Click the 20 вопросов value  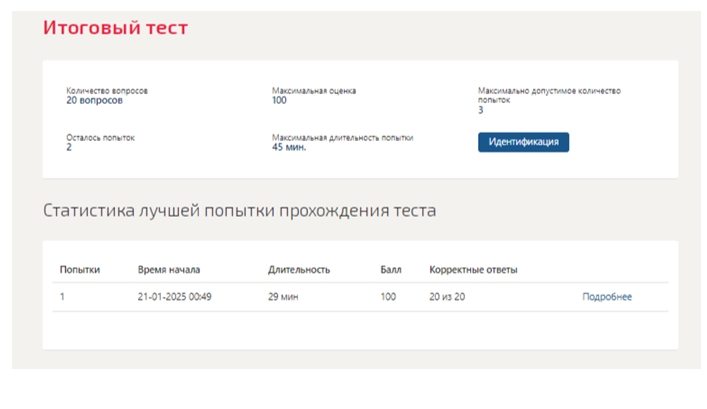point(94,101)
